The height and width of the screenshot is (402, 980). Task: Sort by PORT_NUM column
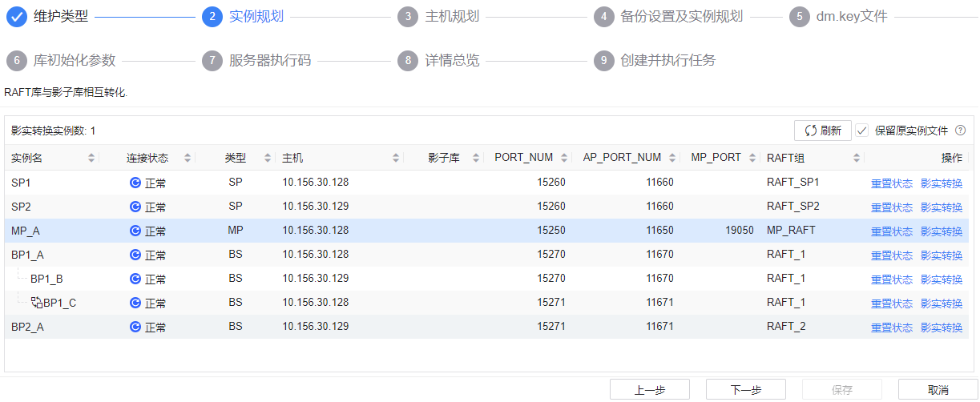click(x=565, y=158)
